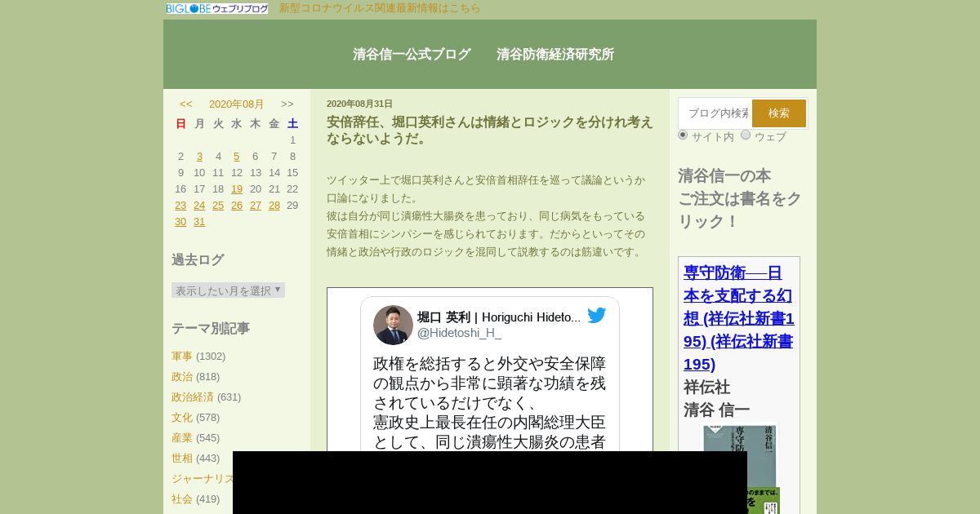
Task: Open calendar date 23
Action: (180, 206)
